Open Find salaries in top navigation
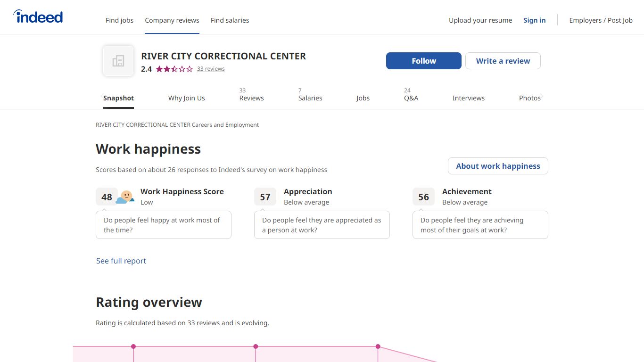 click(x=230, y=20)
